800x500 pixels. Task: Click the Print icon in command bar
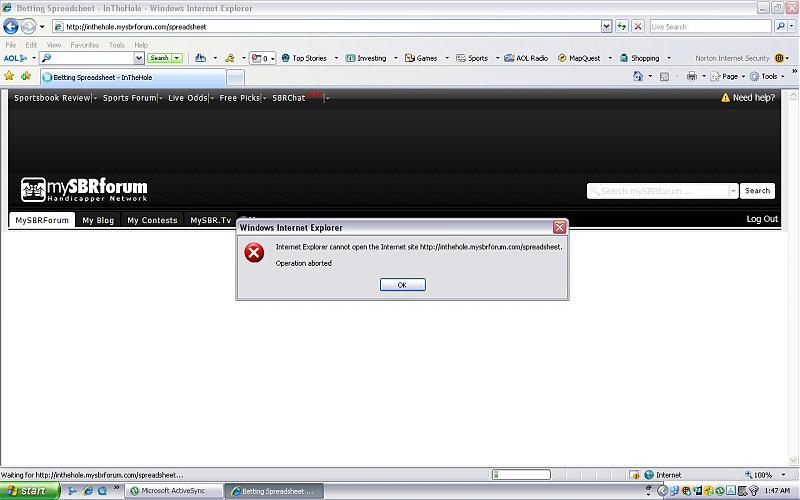[691, 76]
